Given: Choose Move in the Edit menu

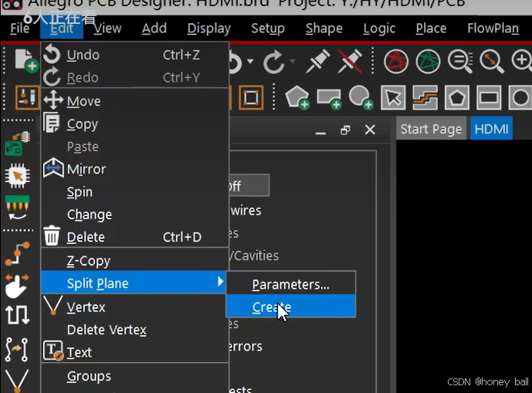Looking at the screenshot, I should pos(135,101).
